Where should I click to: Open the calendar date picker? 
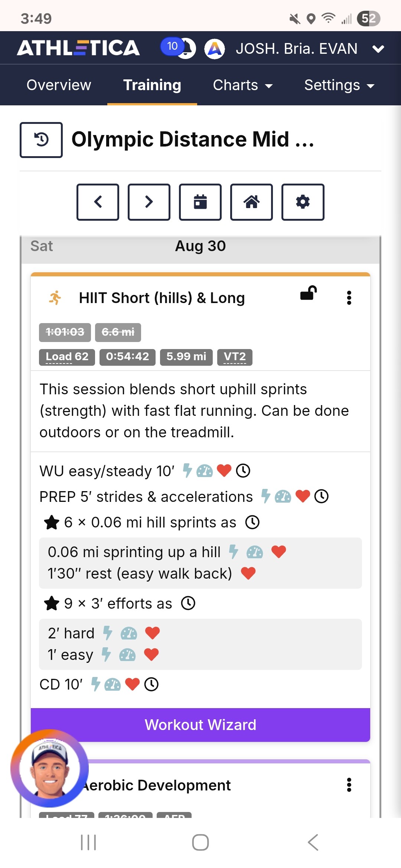pos(200,202)
